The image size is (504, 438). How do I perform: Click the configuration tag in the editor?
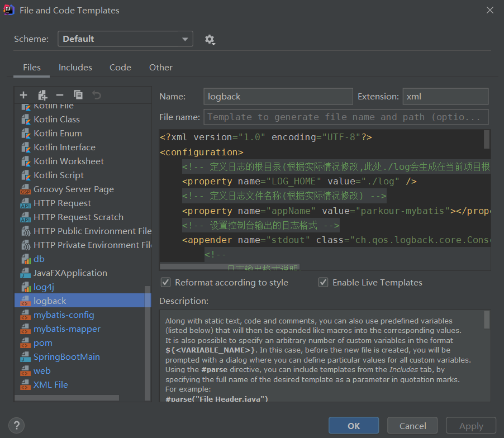pos(202,152)
